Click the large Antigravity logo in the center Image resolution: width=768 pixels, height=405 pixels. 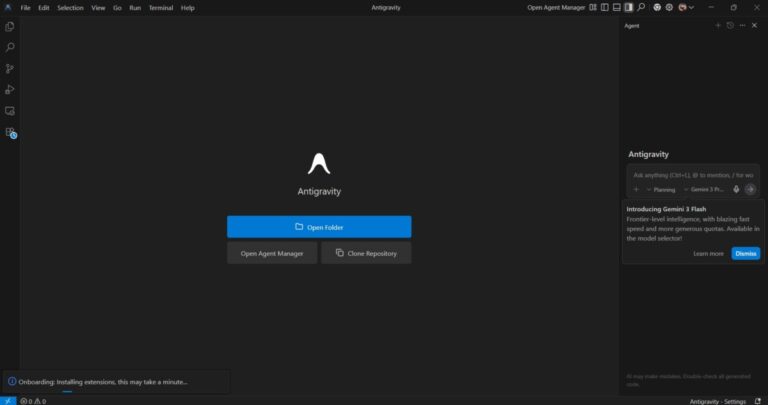tap(319, 164)
